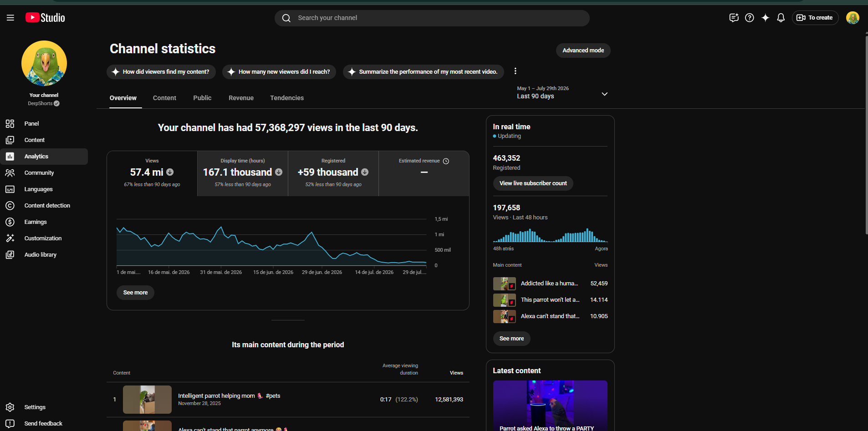Click the 463,352 Registered count
This screenshot has height=431, width=868.
click(506, 158)
